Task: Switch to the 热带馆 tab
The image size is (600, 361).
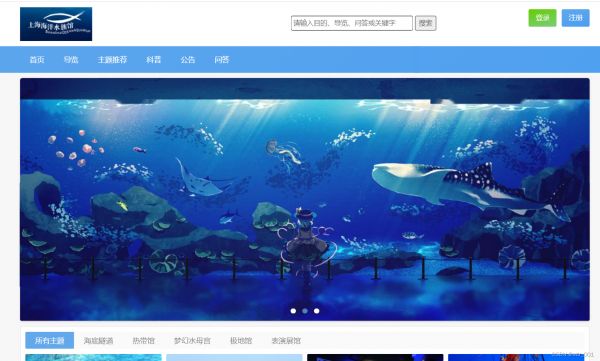Action: [x=143, y=340]
